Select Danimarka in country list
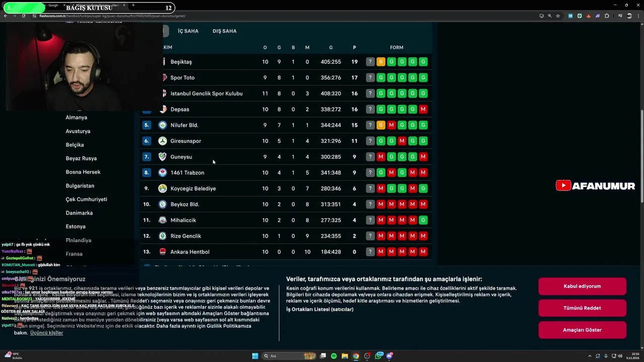Screen dimensions: 644x362 79,213
